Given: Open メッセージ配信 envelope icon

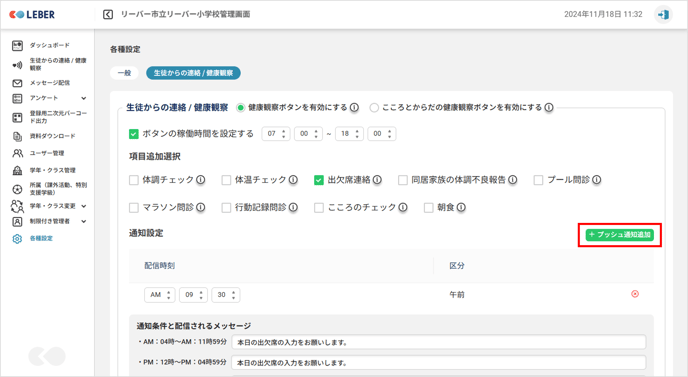Looking at the screenshot, I should point(17,83).
